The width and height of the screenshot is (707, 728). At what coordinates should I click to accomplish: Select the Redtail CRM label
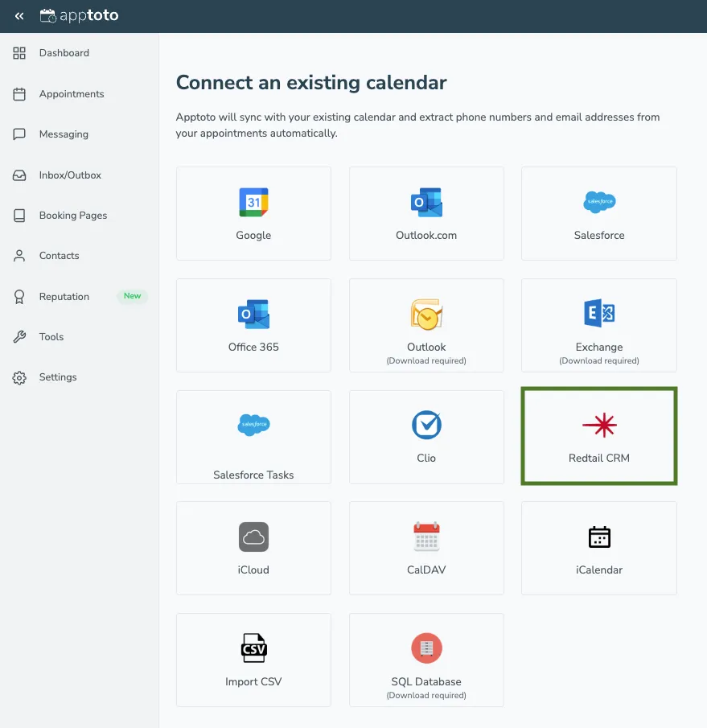click(599, 459)
